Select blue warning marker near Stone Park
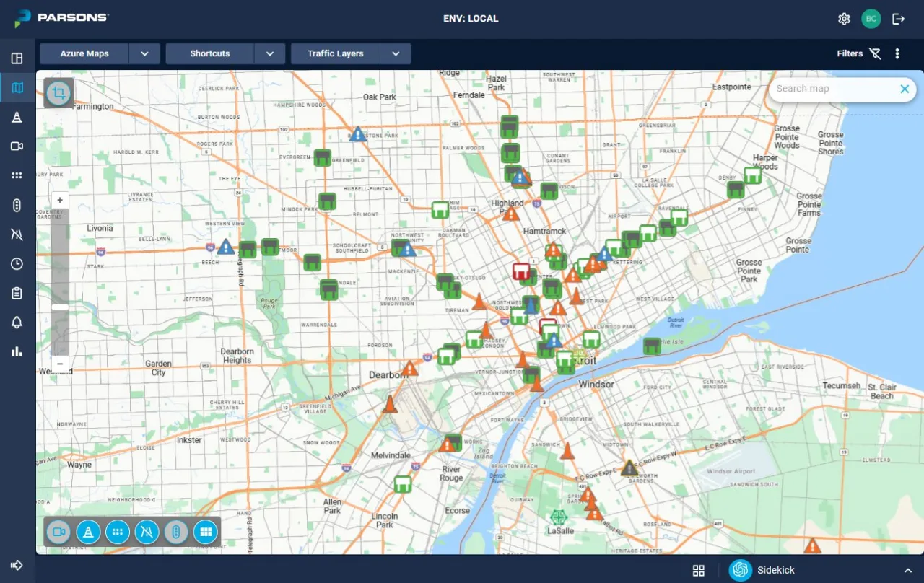This screenshot has width=924, height=583. [358, 134]
